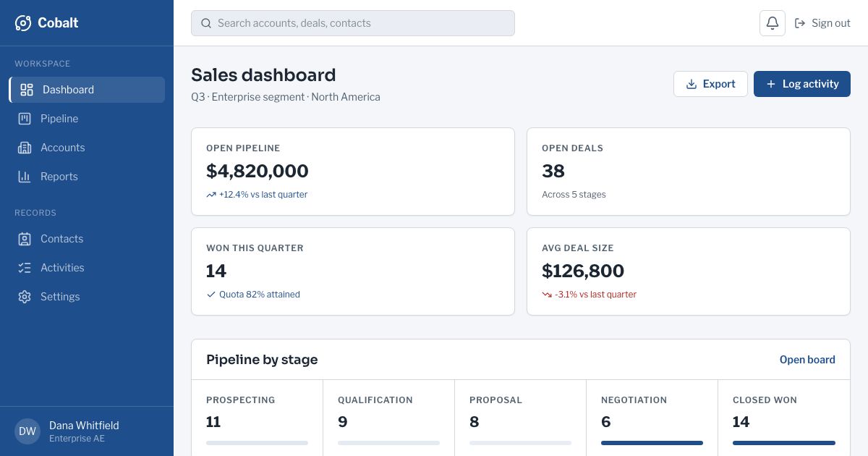Click the plus icon on Log activity
This screenshot has height=456, width=868.
(x=771, y=84)
